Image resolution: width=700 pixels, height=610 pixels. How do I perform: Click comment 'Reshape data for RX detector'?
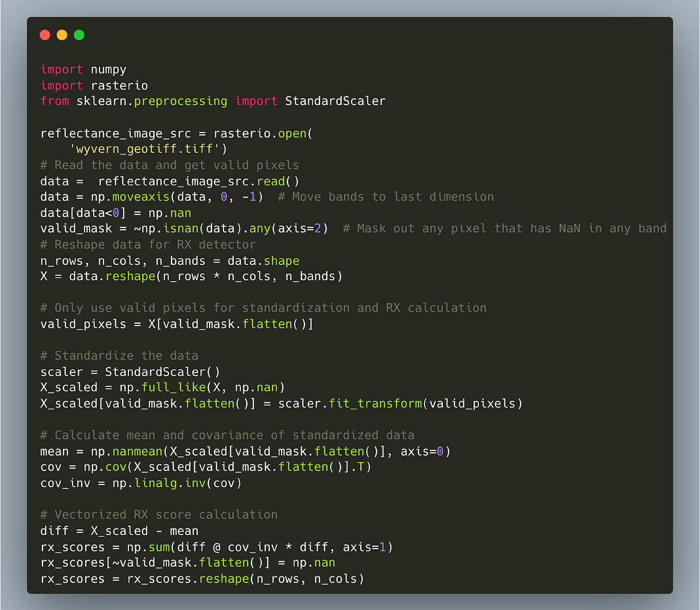coord(148,245)
